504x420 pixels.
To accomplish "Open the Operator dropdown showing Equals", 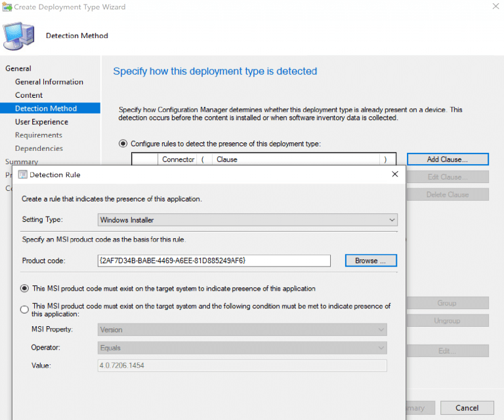I will [x=242, y=348].
